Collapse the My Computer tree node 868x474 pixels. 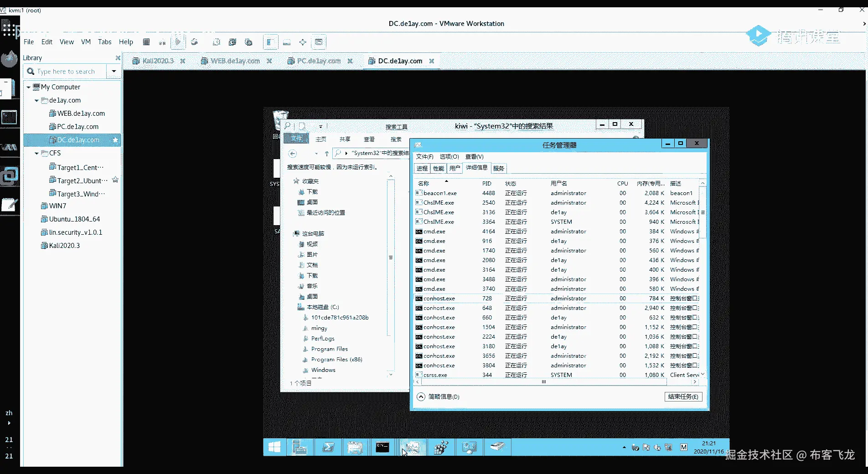pos(29,87)
